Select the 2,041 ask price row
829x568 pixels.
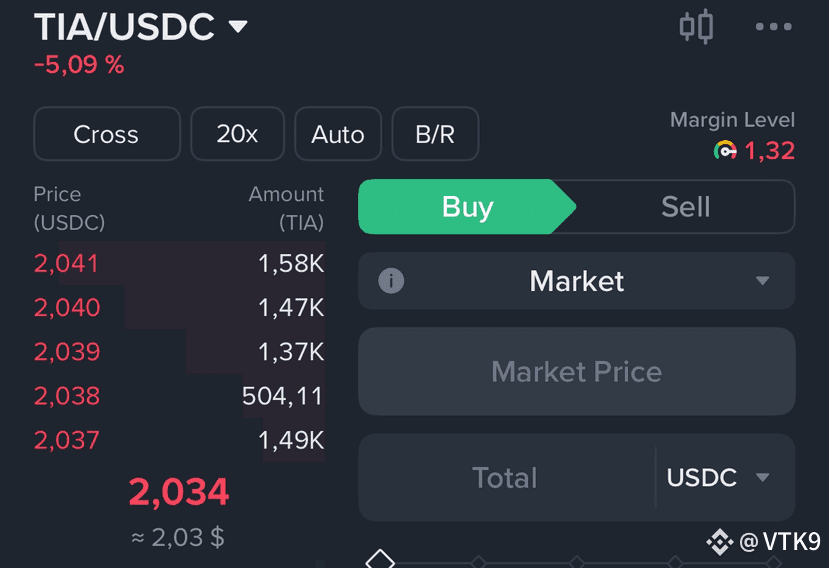point(179,263)
